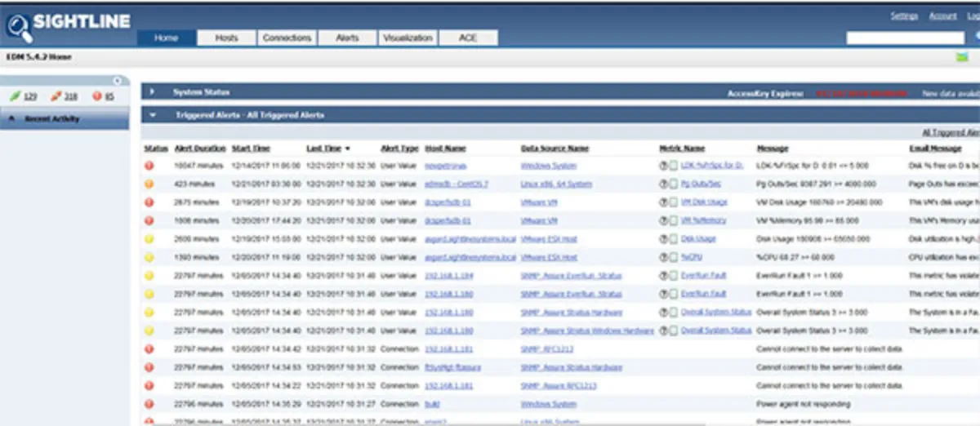Click the red status icon for 1008 minutes alert

click(x=149, y=220)
